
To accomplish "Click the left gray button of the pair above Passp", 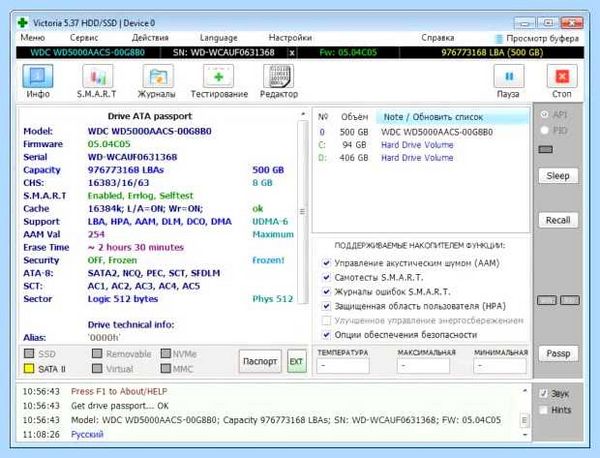I will tap(547, 300).
